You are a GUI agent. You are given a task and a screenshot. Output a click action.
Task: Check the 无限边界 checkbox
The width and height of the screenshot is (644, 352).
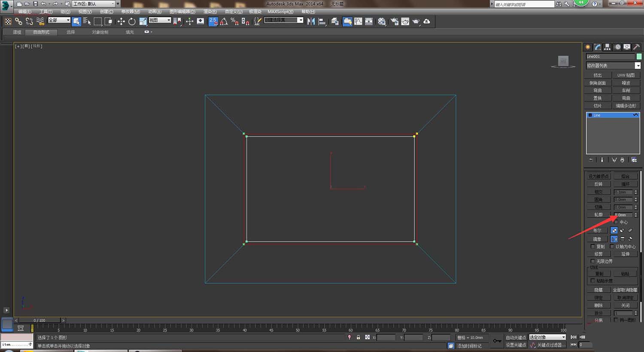click(593, 261)
